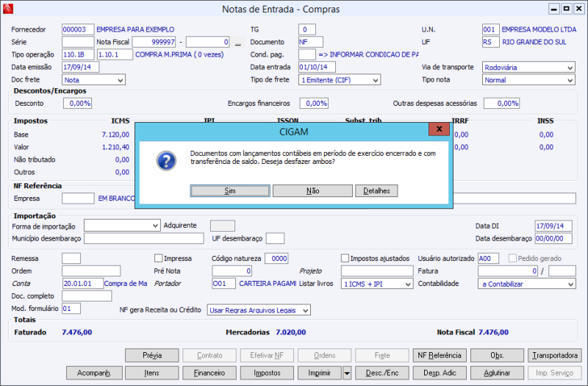
Task: Click the Encargos financeiros percentage field
Action: pos(314,103)
